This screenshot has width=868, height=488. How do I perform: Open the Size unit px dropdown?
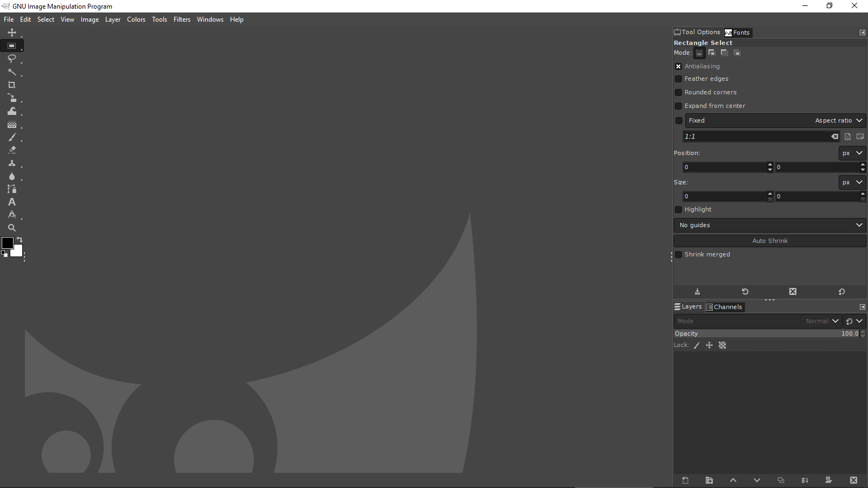point(852,182)
